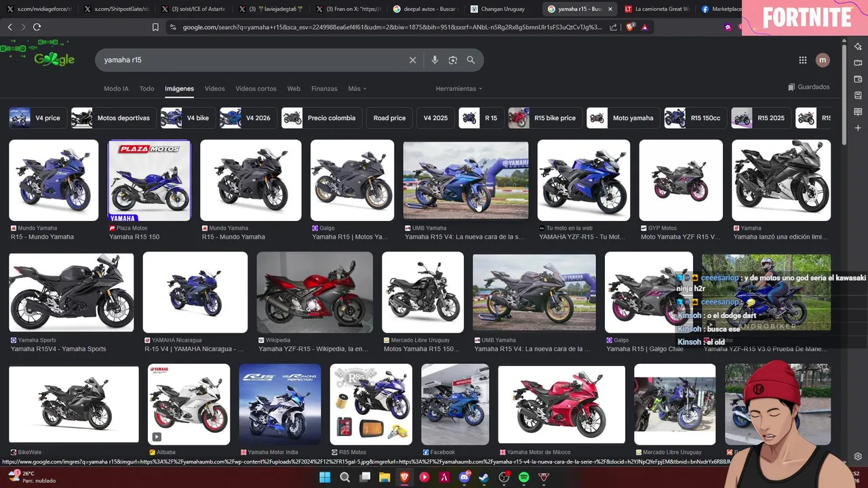Filter by the "R15 bike price" chip
This screenshot has height=488, width=868.
[x=545, y=118]
